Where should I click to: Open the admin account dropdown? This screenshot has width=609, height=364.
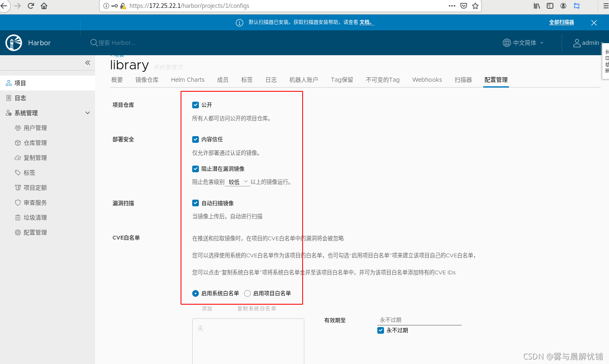tap(589, 43)
